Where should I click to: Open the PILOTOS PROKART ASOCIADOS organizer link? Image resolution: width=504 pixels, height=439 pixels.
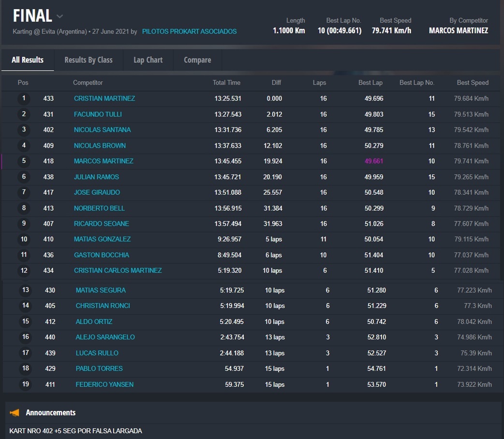(189, 31)
